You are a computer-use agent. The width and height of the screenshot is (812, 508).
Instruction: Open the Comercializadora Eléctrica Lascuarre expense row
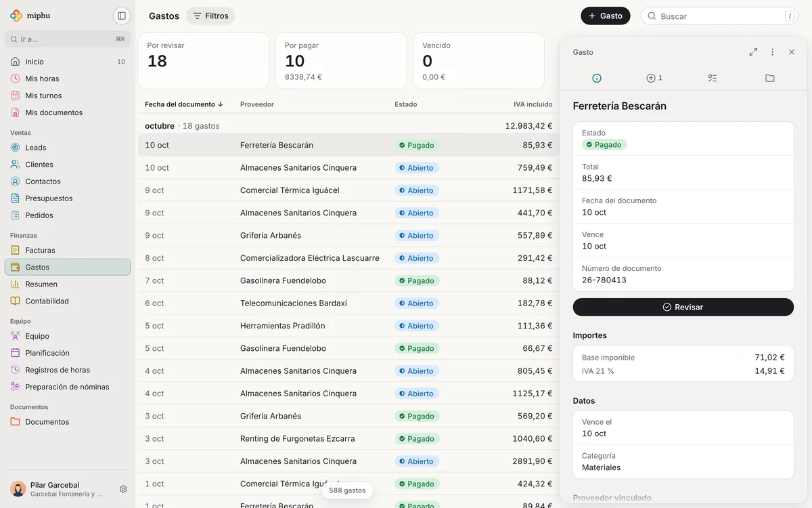pyautogui.click(x=348, y=258)
